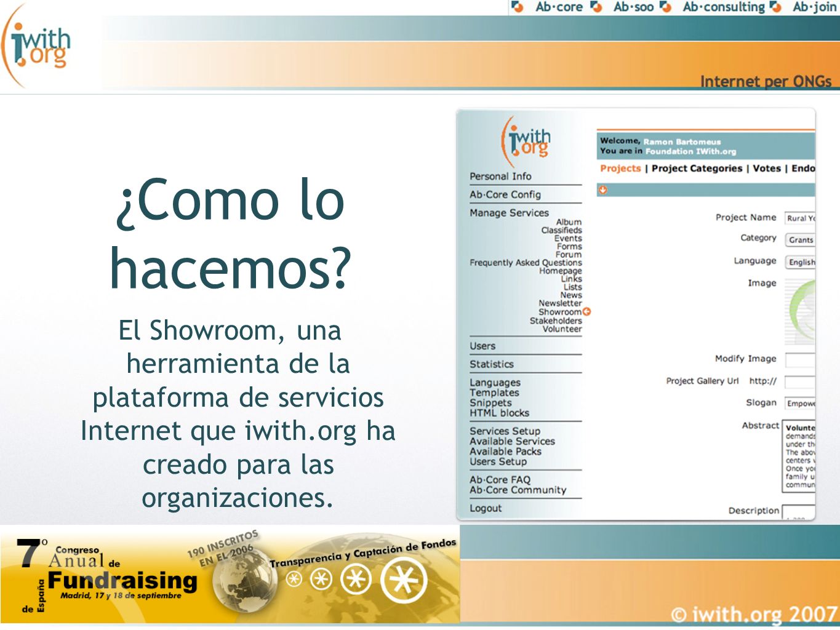Open the Lists service
Viewport: 840px width, 630px height.
click(x=572, y=287)
